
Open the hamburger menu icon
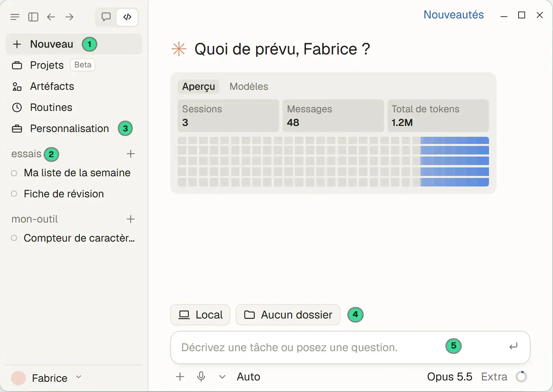tap(15, 17)
